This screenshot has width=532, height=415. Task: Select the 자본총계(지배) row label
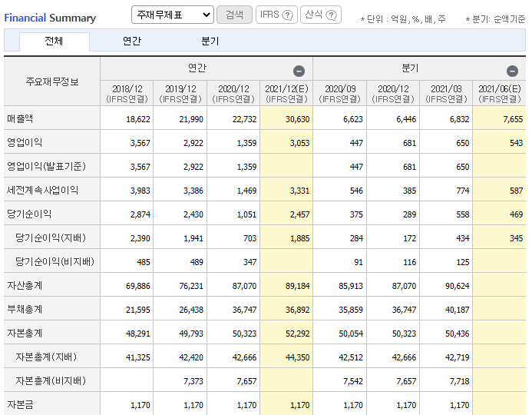pos(46,357)
